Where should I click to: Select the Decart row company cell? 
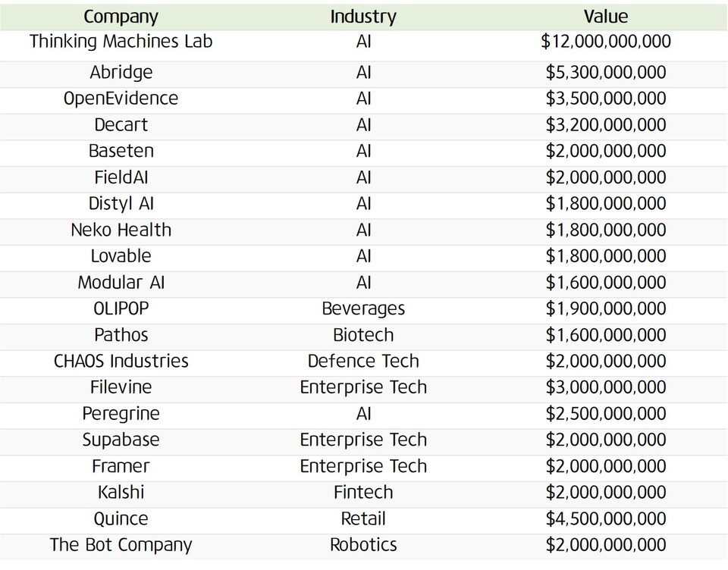[121, 125]
